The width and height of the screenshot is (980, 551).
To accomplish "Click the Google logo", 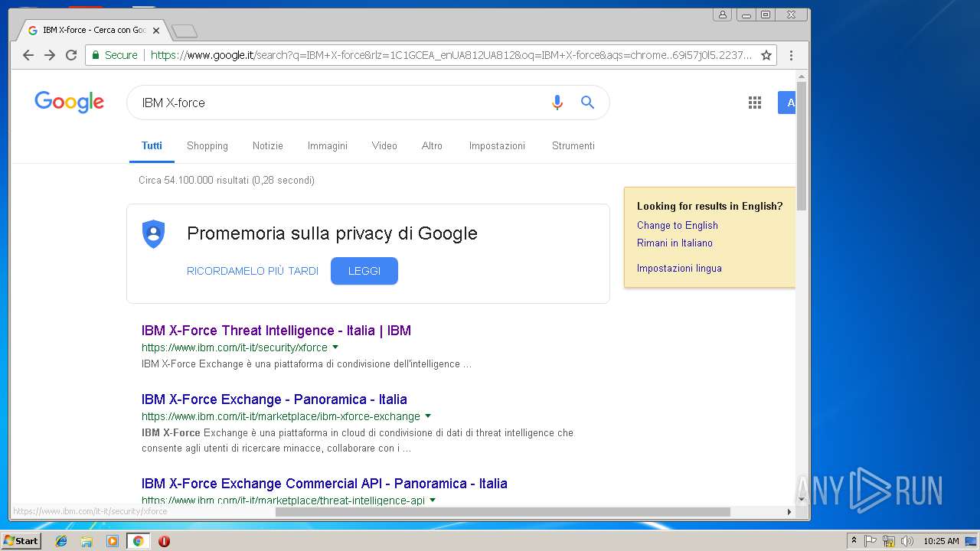I will click(x=69, y=102).
